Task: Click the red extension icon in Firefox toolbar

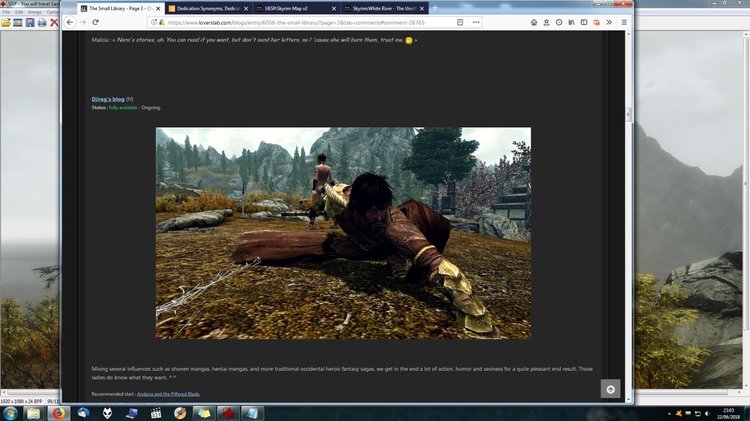Action: [596, 22]
